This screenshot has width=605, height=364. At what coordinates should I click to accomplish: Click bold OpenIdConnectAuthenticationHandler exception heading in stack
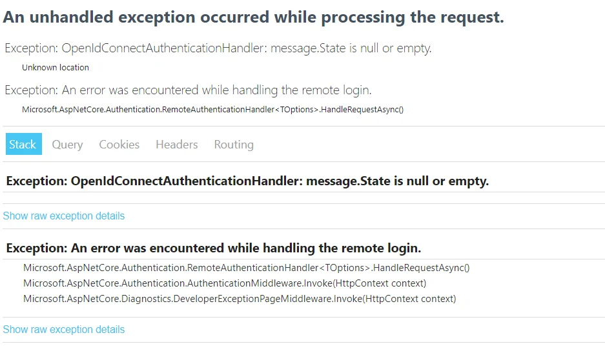tap(247, 181)
